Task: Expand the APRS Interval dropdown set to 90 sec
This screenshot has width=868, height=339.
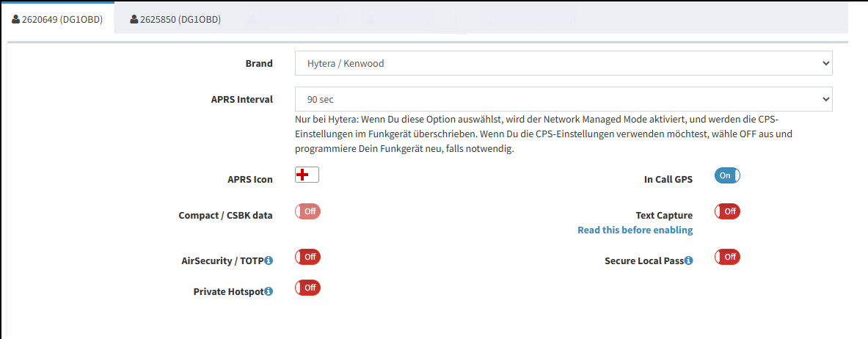Action: pyautogui.click(x=564, y=99)
